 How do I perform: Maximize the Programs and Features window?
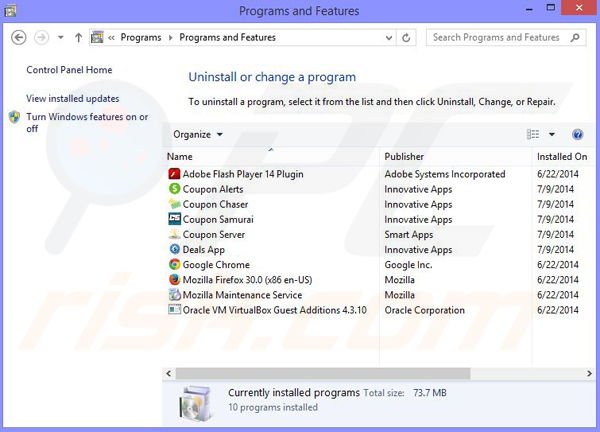tap(551, 8)
